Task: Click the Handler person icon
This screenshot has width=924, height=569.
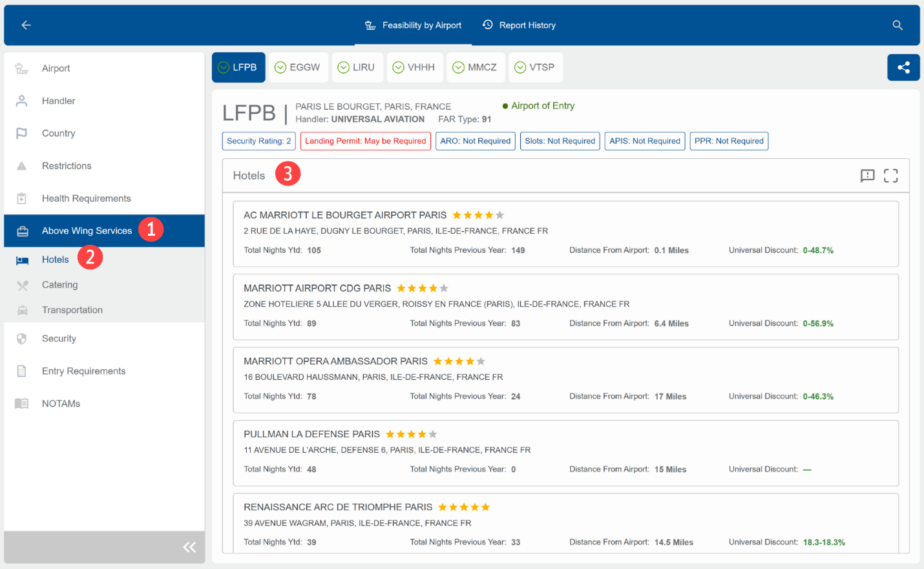Action: coord(22,101)
